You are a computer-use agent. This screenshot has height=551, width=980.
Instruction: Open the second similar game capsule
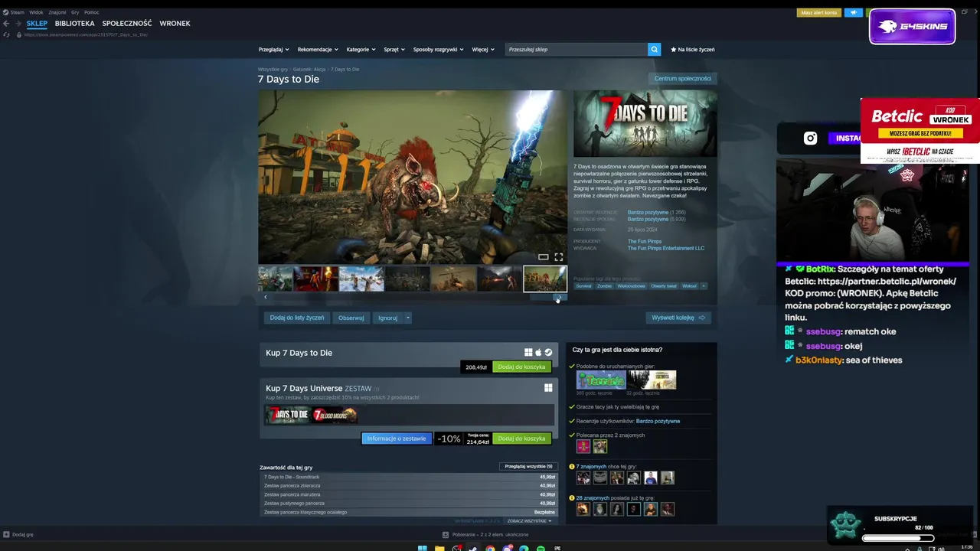click(x=652, y=380)
